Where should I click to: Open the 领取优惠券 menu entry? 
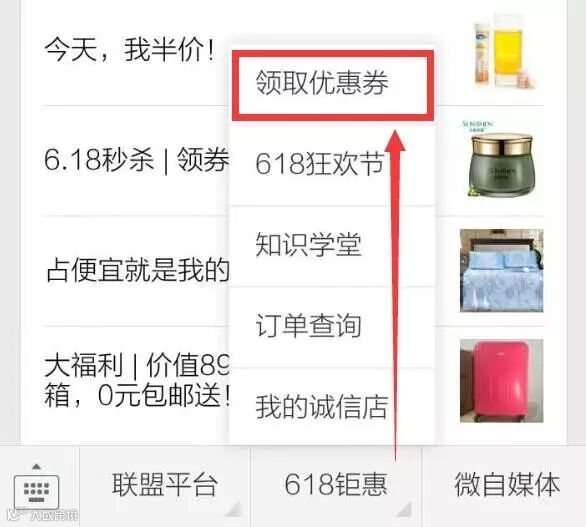point(332,86)
